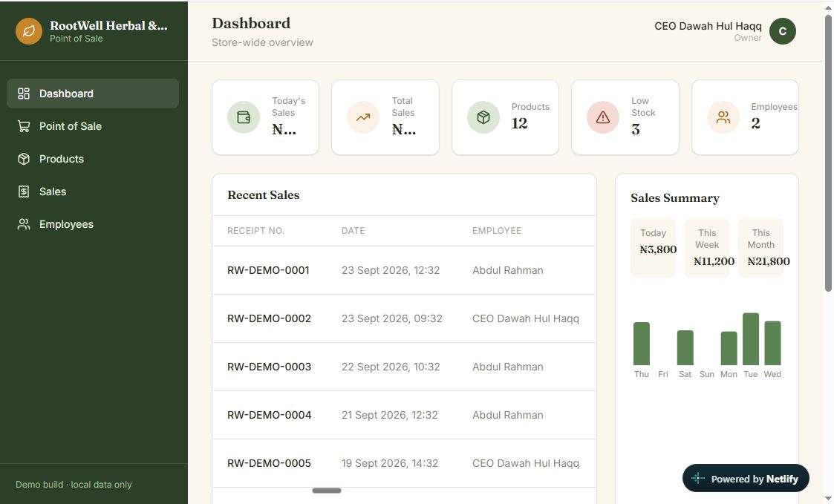Click the Netlify logo icon in badge
Viewport: 834px width, 504px height.
(698, 479)
